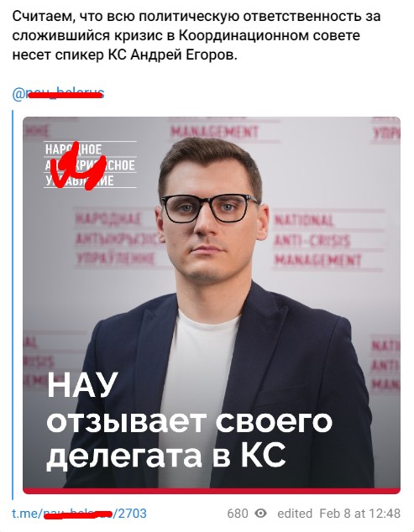Click 'Координационном совете' in the post text

[270, 35]
